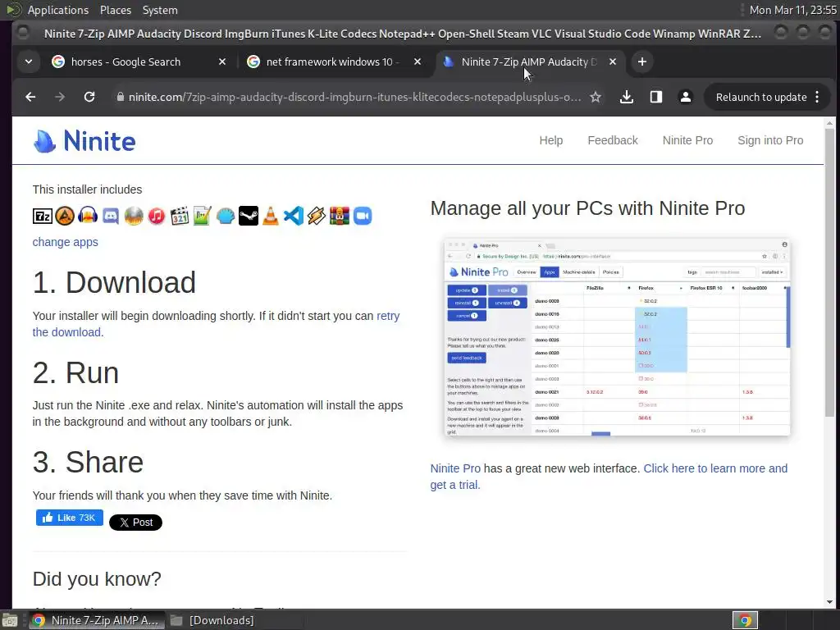The width and height of the screenshot is (840, 630).
Task: Click the X Post button
Action: point(135,523)
